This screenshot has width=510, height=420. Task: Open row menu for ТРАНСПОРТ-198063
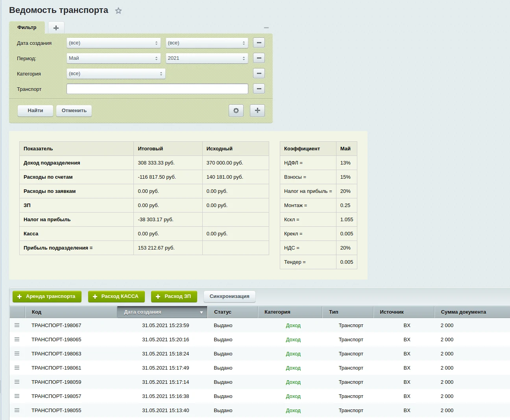click(x=17, y=353)
